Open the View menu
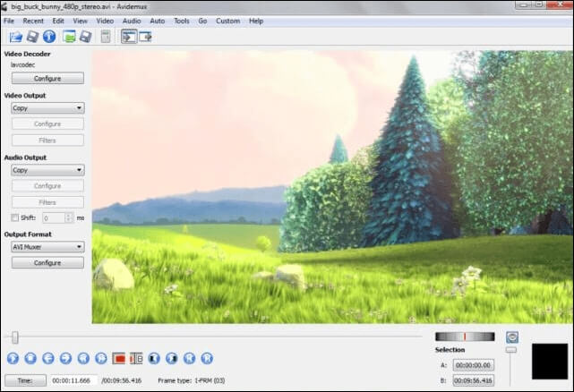The width and height of the screenshot is (574, 392). pos(81,21)
